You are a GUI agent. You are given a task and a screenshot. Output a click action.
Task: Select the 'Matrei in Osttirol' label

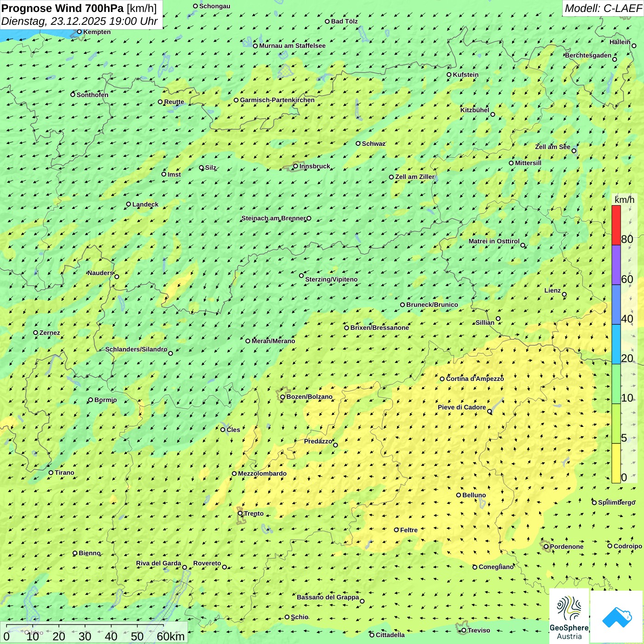pos(494,241)
